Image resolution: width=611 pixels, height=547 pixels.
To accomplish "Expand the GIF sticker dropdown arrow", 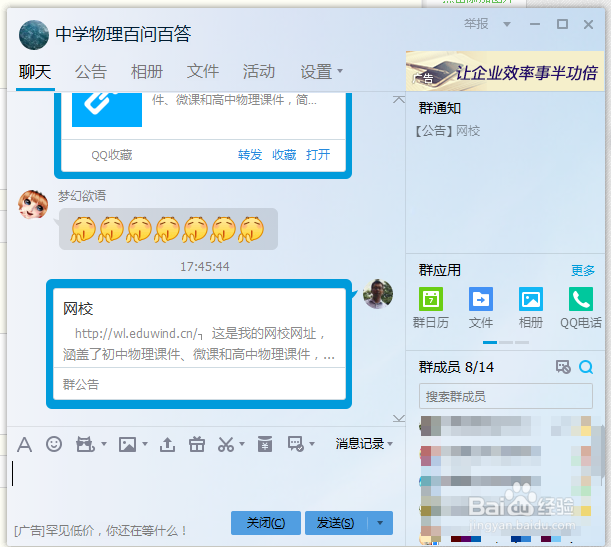I will pyautogui.click(x=104, y=444).
